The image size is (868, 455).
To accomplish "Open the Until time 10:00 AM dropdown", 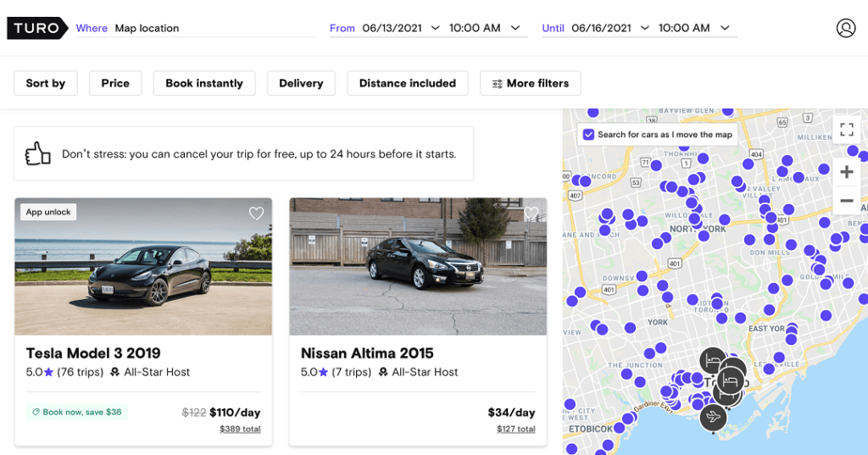I will point(693,28).
